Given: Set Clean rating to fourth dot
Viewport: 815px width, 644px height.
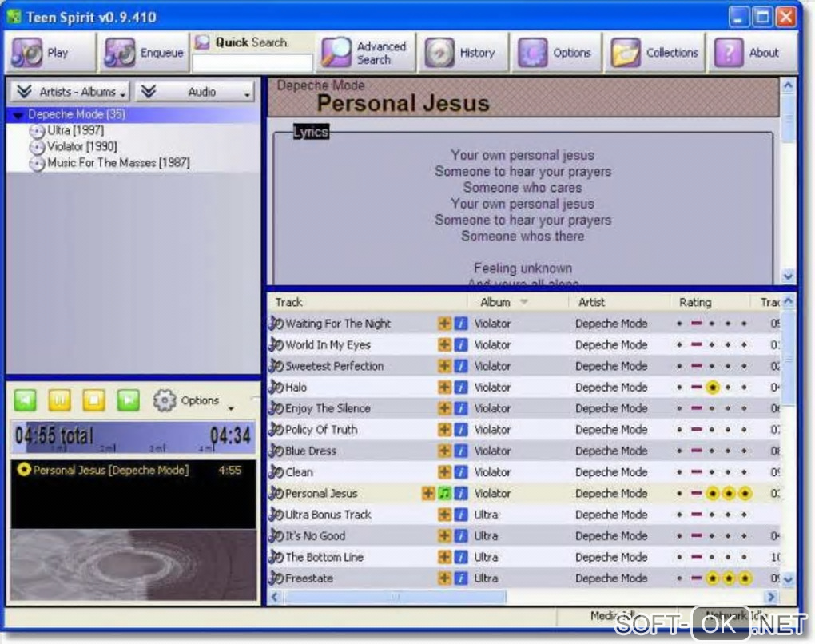Looking at the screenshot, I should 728,472.
